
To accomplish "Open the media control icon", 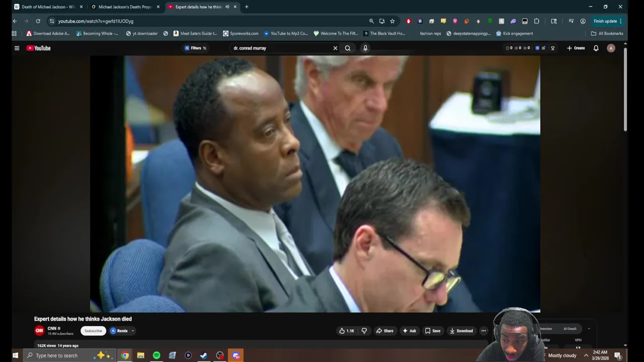I will click(x=571, y=21).
